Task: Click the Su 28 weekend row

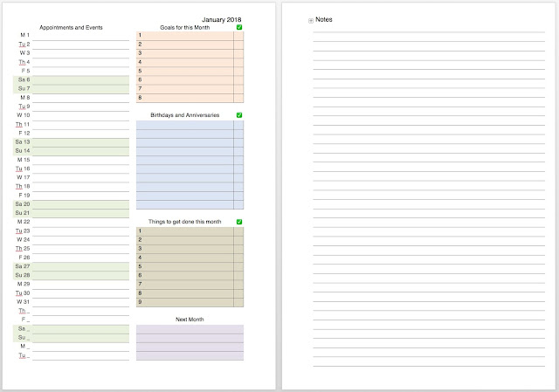Action: click(72, 276)
